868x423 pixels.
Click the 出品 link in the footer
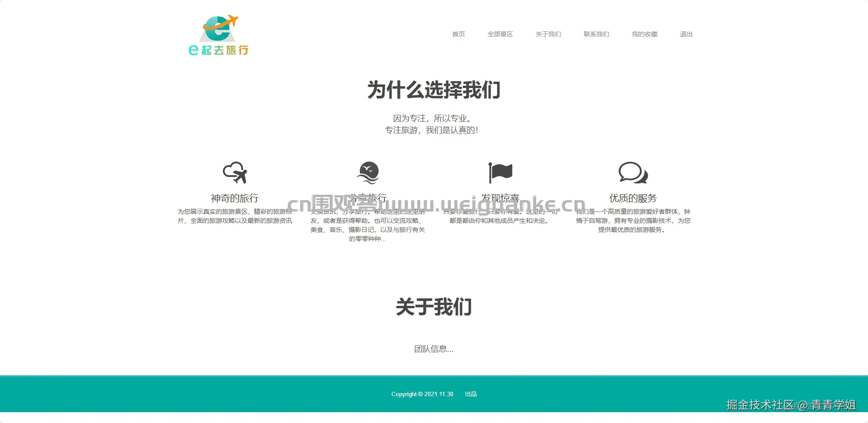tap(471, 394)
